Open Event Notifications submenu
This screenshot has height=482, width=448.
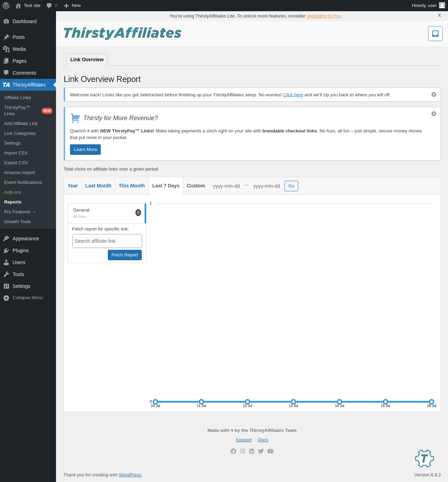coord(28,183)
